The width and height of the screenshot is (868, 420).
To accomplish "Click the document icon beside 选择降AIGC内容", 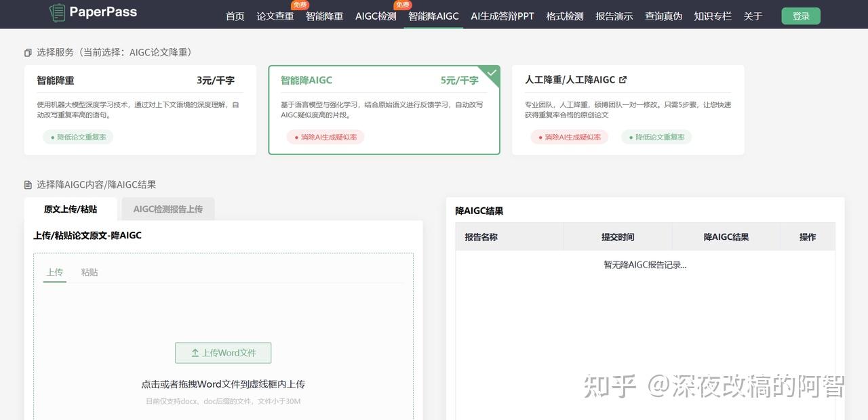I will (x=28, y=184).
